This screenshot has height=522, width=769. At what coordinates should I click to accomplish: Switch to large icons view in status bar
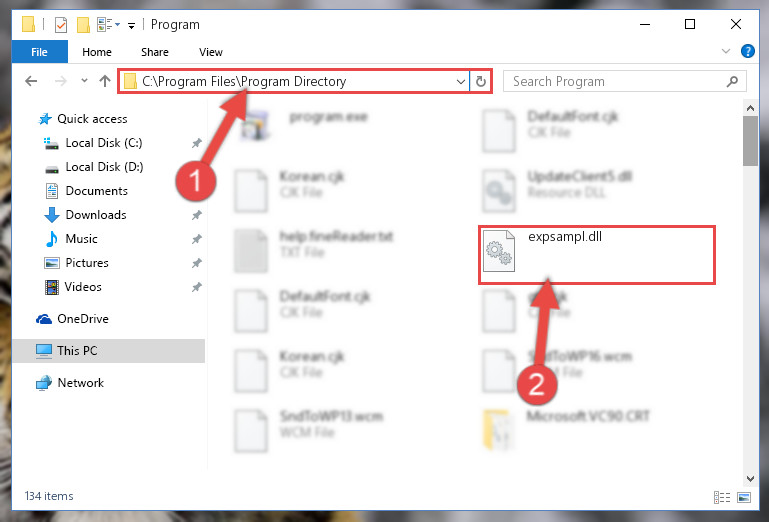(x=744, y=497)
